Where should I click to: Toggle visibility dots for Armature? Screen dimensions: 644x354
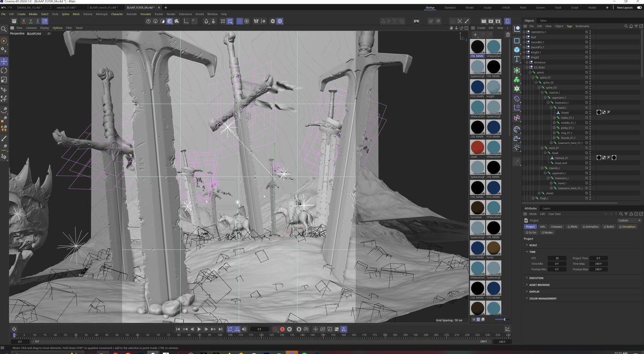click(589, 62)
